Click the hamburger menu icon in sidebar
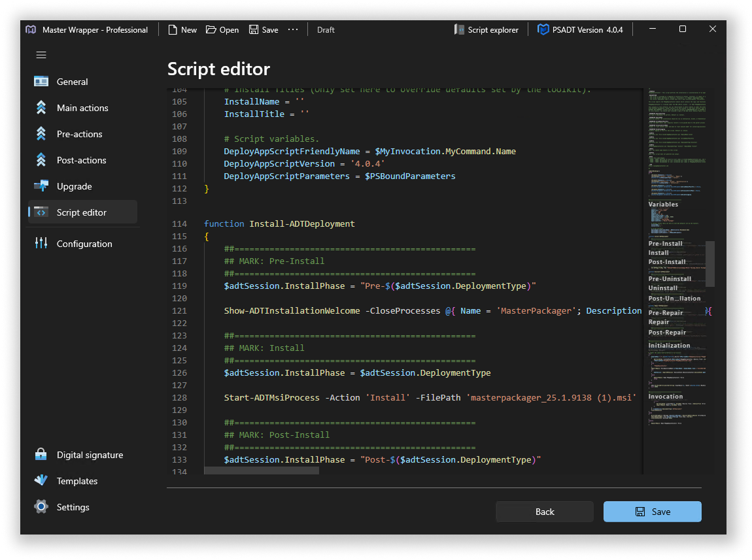Viewport: 752px width, 560px height. (x=41, y=55)
